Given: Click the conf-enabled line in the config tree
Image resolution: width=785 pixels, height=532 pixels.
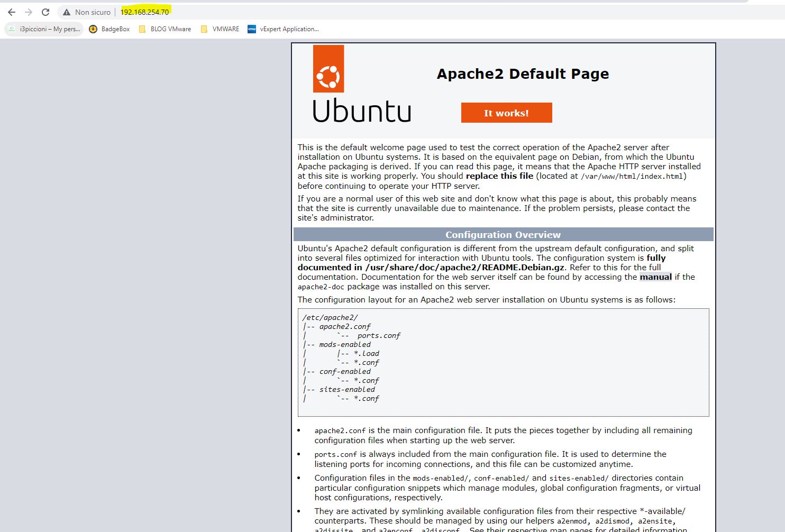Looking at the screenshot, I should click(x=345, y=371).
